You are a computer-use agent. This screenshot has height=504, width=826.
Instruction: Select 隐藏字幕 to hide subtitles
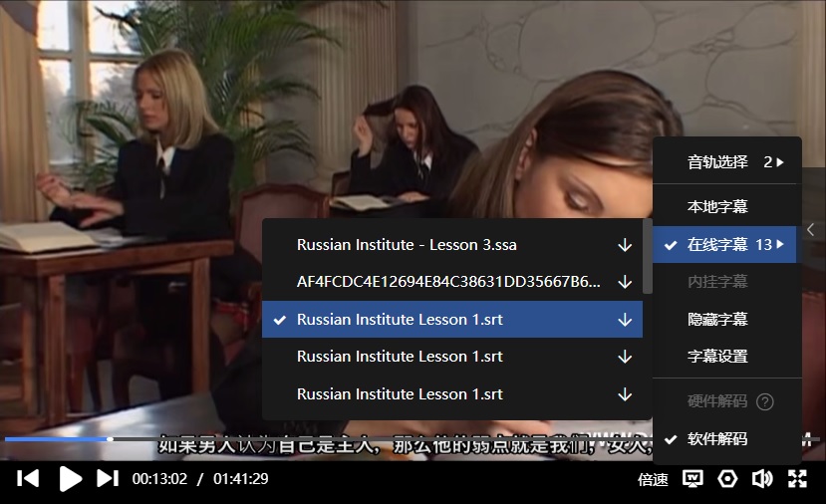(x=717, y=320)
